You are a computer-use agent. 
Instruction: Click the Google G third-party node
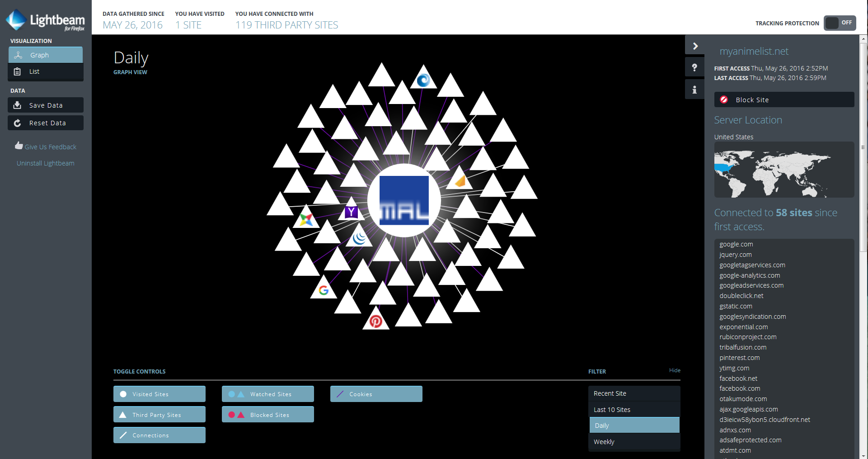(x=324, y=288)
